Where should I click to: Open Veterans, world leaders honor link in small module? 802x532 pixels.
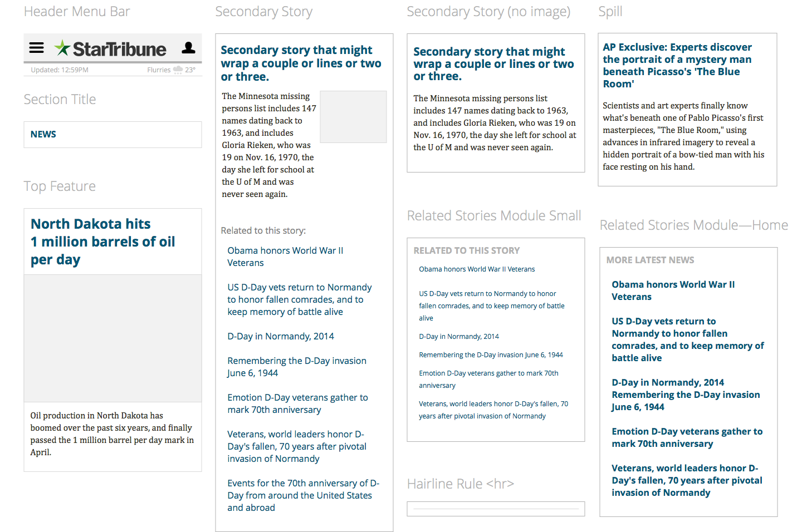click(x=493, y=410)
